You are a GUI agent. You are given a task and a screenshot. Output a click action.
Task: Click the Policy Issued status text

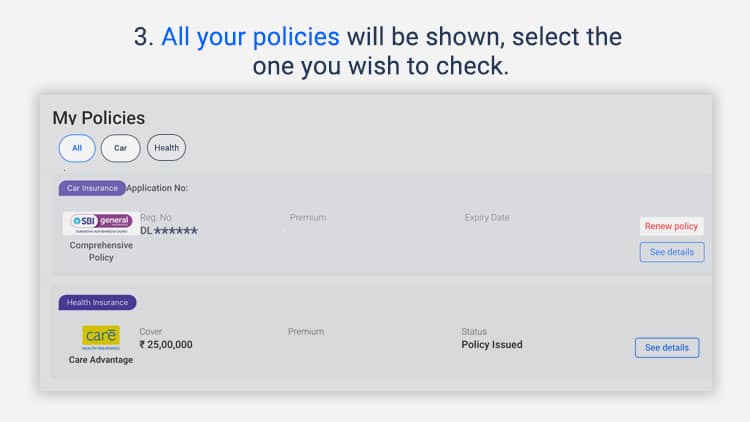point(492,344)
